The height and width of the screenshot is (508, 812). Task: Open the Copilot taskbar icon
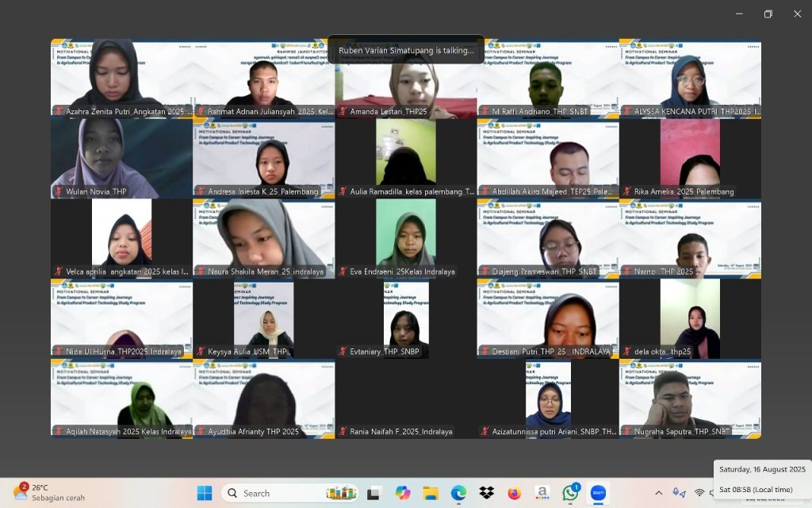[403, 493]
